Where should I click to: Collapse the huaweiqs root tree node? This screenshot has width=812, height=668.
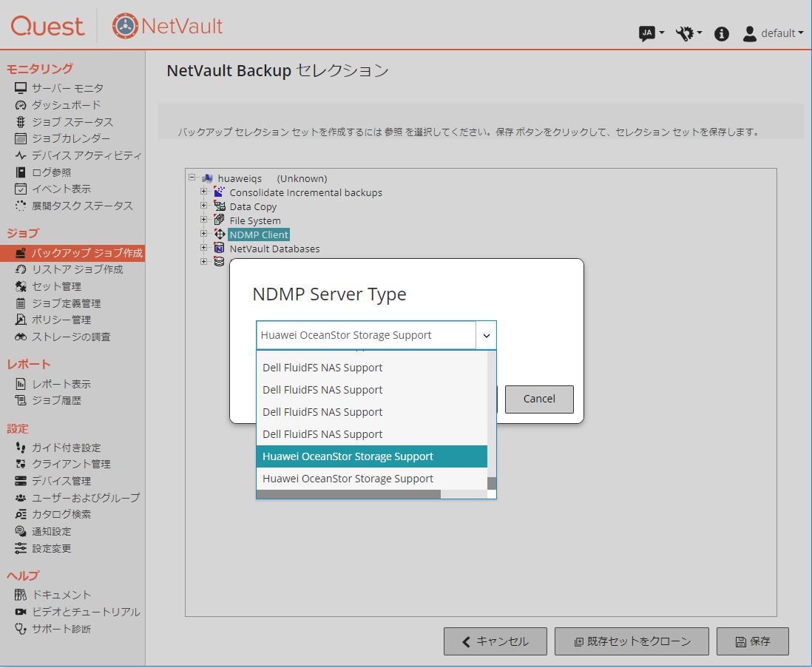click(x=192, y=177)
